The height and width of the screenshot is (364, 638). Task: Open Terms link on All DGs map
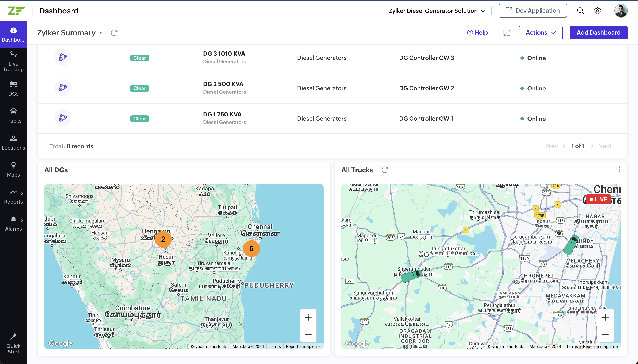pyautogui.click(x=275, y=346)
